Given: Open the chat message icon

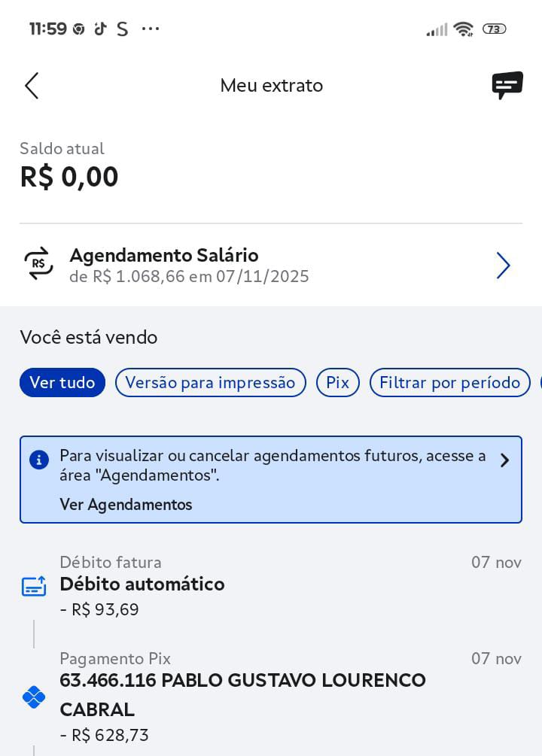Looking at the screenshot, I should pos(507,85).
